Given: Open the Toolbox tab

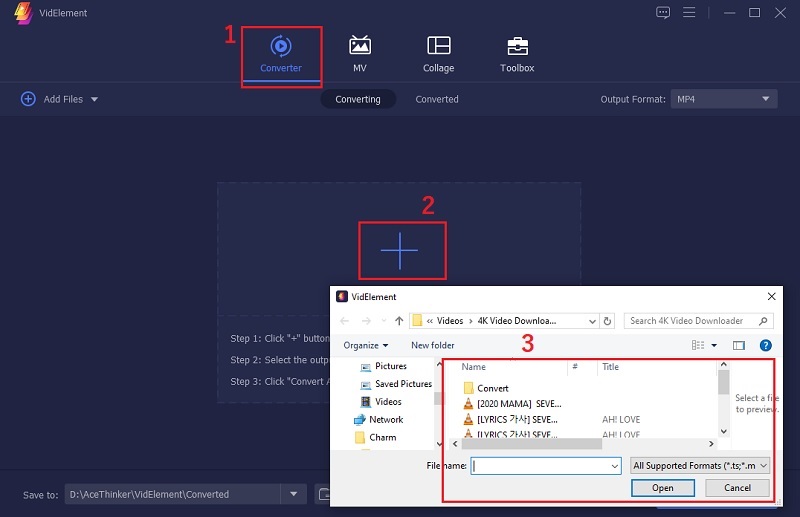Looking at the screenshot, I should coord(517,55).
